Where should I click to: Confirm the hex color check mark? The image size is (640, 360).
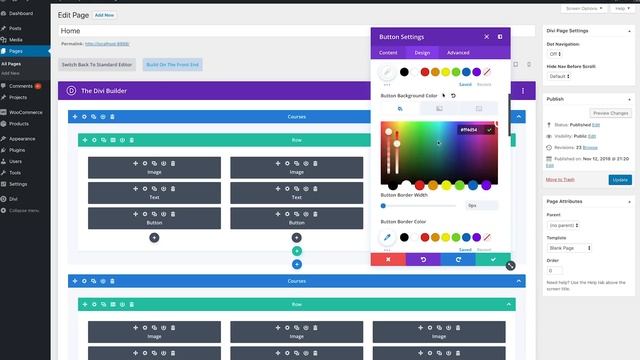click(x=489, y=130)
